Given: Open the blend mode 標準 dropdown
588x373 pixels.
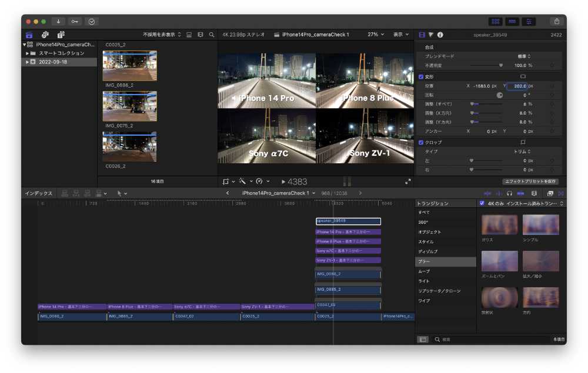Looking at the screenshot, I should coord(524,56).
